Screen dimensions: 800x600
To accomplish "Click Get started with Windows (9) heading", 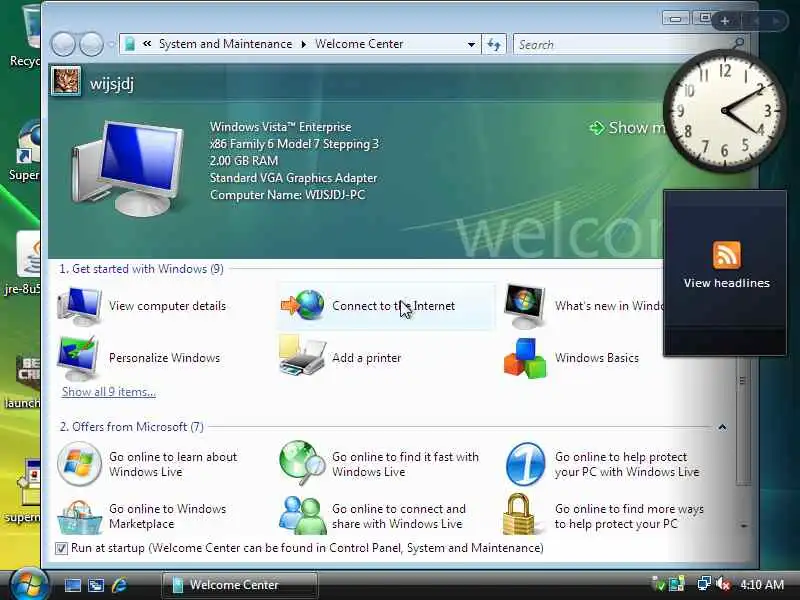I will [x=141, y=269].
